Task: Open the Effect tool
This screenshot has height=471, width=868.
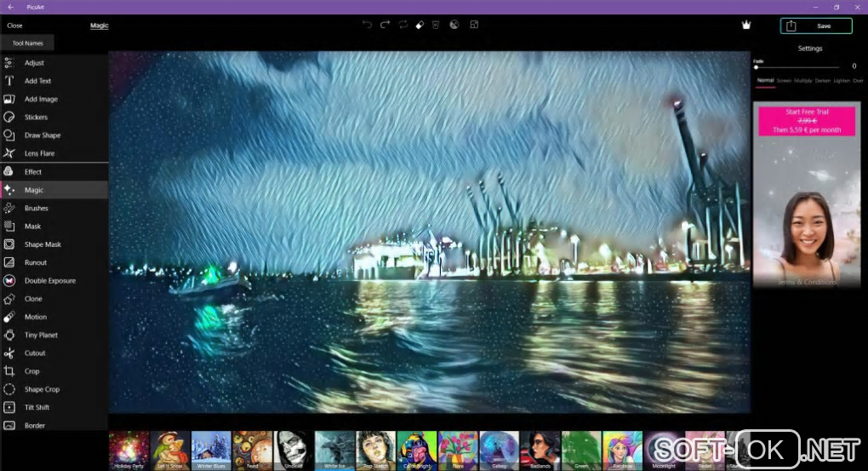Action: pos(54,172)
